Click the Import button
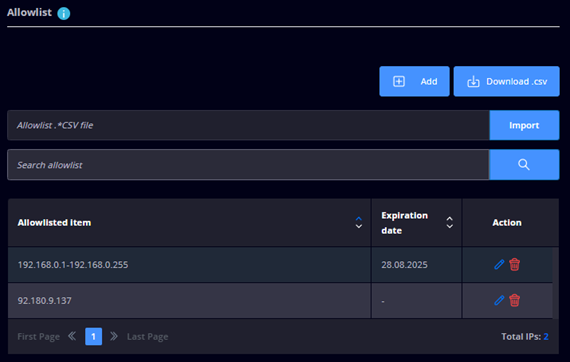Image resolution: width=570 pixels, height=362 pixels. pyautogui.click(x=524, y=125)
